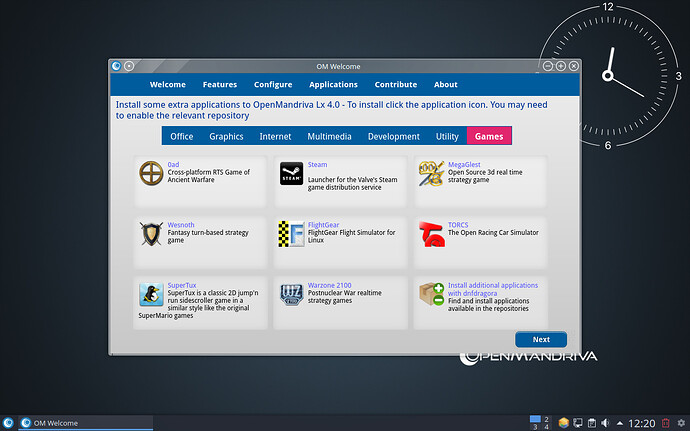Switch to the Development category tab
Screen dimensions: 690x431
393,136
